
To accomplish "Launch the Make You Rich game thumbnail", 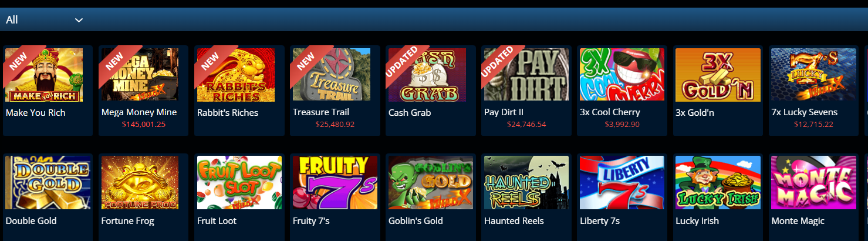I will point(44,75).
